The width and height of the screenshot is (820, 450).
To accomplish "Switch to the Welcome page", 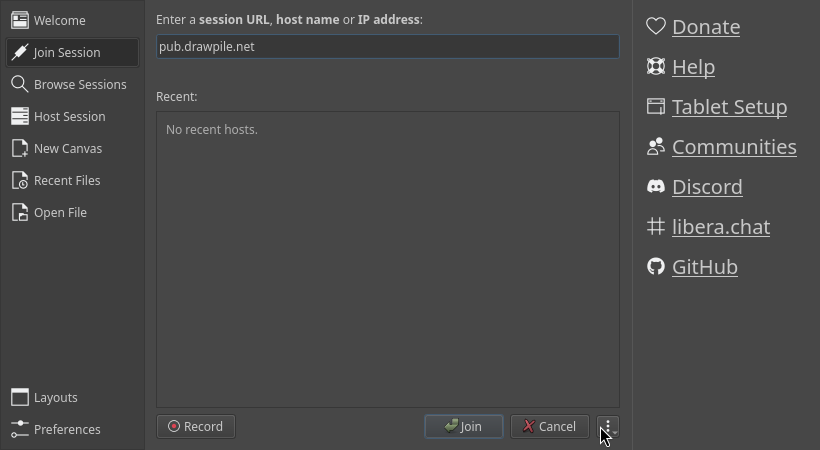I will (59, 21).
